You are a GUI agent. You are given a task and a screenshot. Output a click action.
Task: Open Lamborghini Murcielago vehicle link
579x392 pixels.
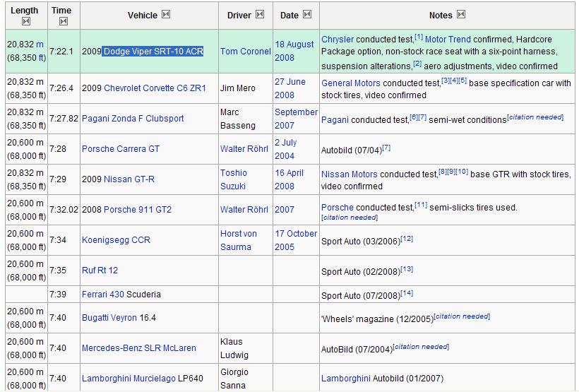point(129,379)
